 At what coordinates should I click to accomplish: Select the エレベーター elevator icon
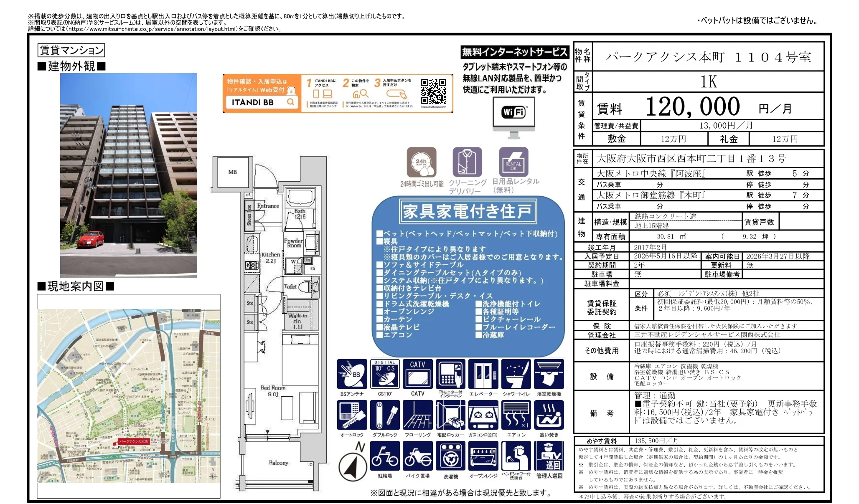point(485,374)
